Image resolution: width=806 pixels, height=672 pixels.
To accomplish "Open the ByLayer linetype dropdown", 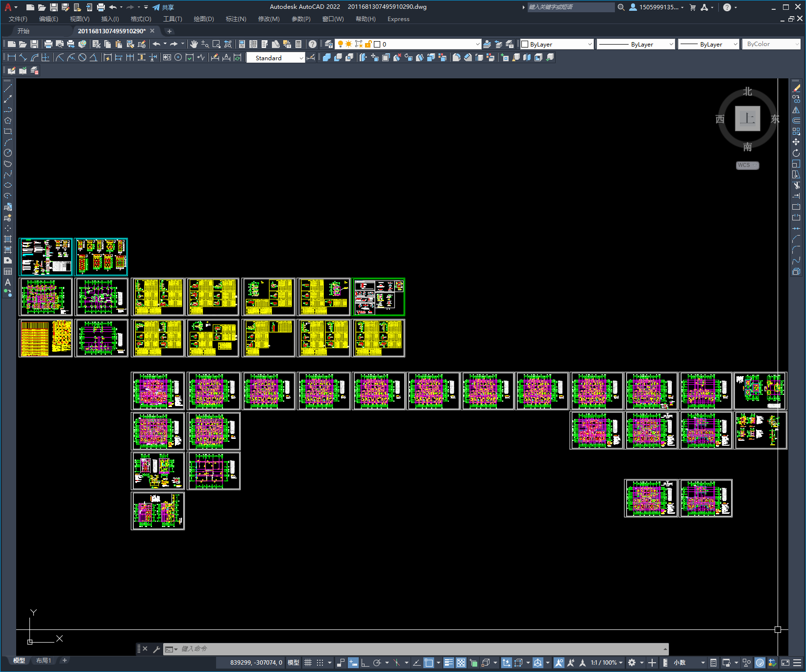I will (636, 44).
